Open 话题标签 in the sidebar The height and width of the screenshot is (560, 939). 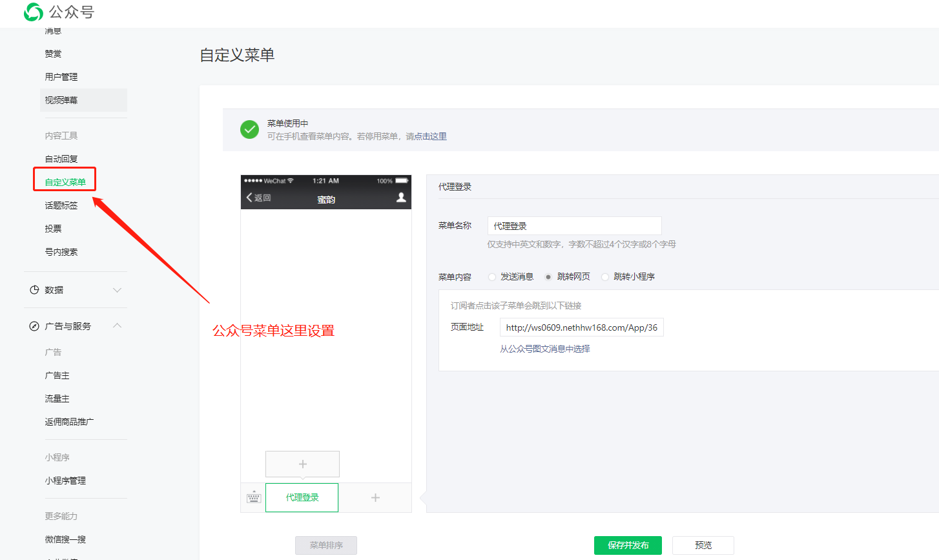click(x=61, y=205)
